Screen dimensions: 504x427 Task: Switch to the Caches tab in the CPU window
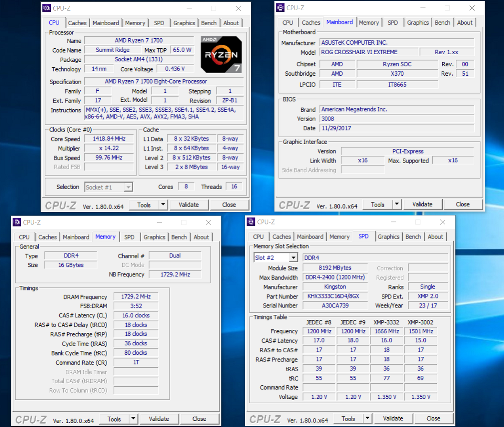[x=77, y=23]
